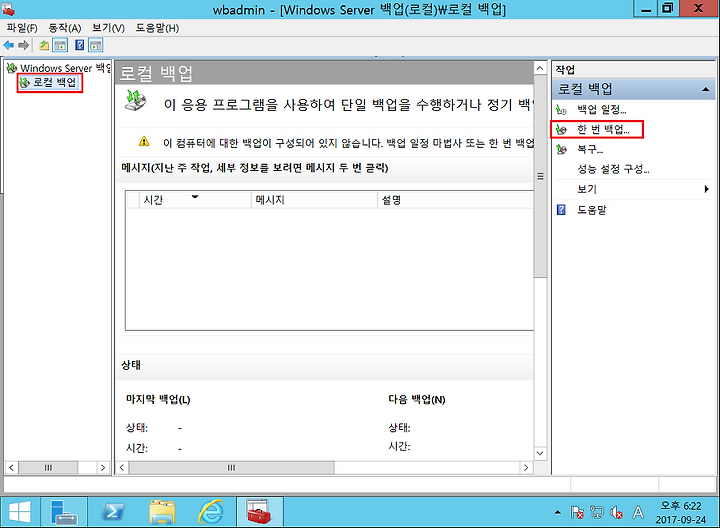Start 한 번 백업... action
The image size is (720, 528).
pyautogui.click(x=603, y=129)
